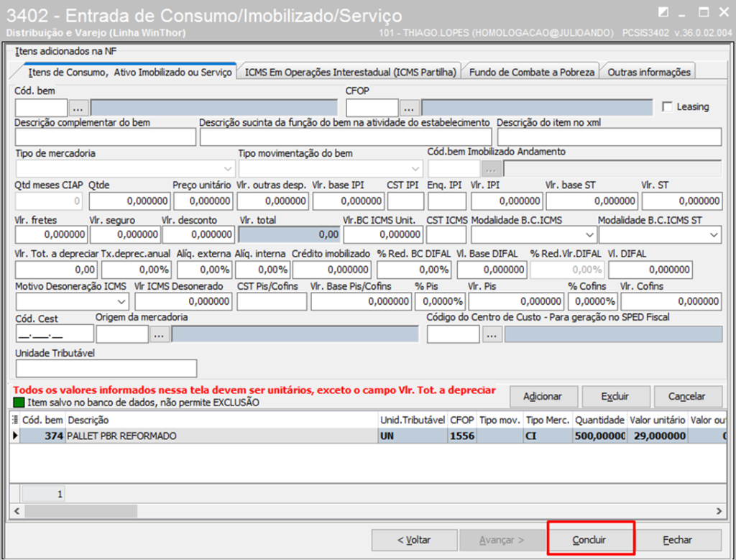
Task: Enable the Leasing checkbox
Action: 667,107
